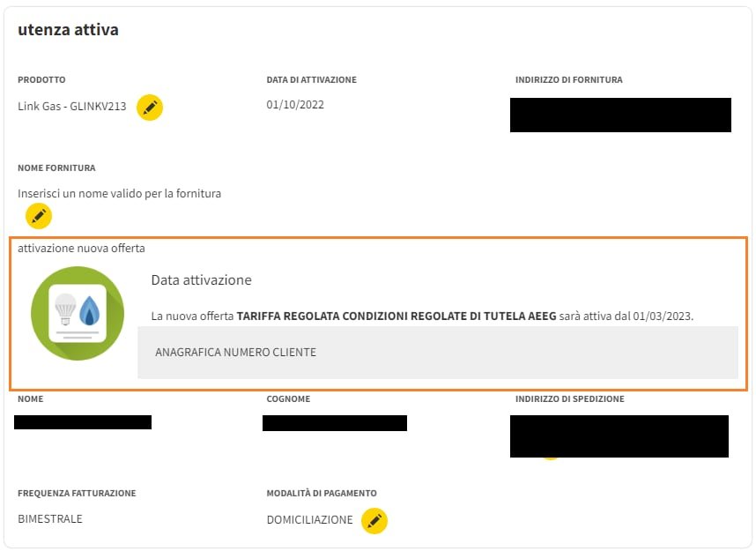Edit payment method next to Domiciliazione
Viewport: 756px width, 551px height.
(374, 520)
